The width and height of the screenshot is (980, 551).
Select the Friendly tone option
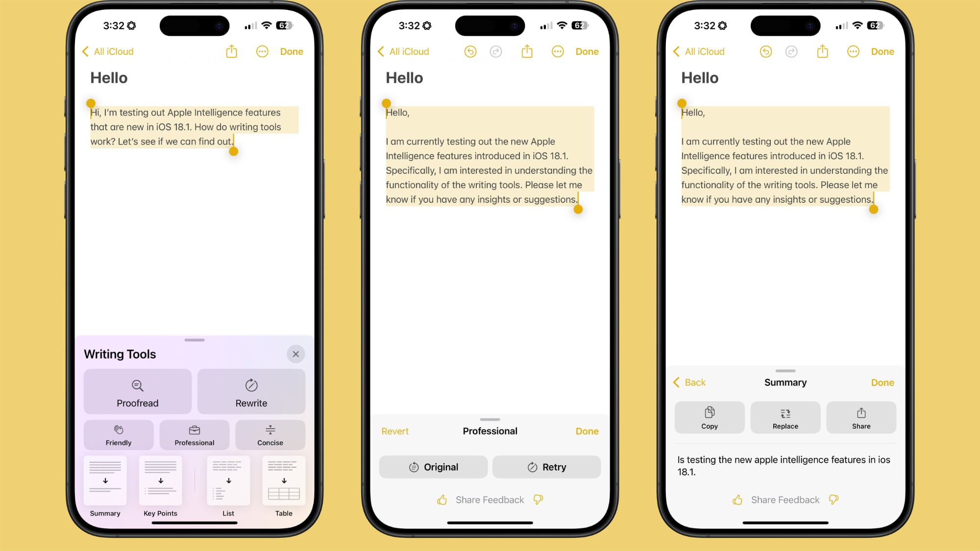click(119, 434)
